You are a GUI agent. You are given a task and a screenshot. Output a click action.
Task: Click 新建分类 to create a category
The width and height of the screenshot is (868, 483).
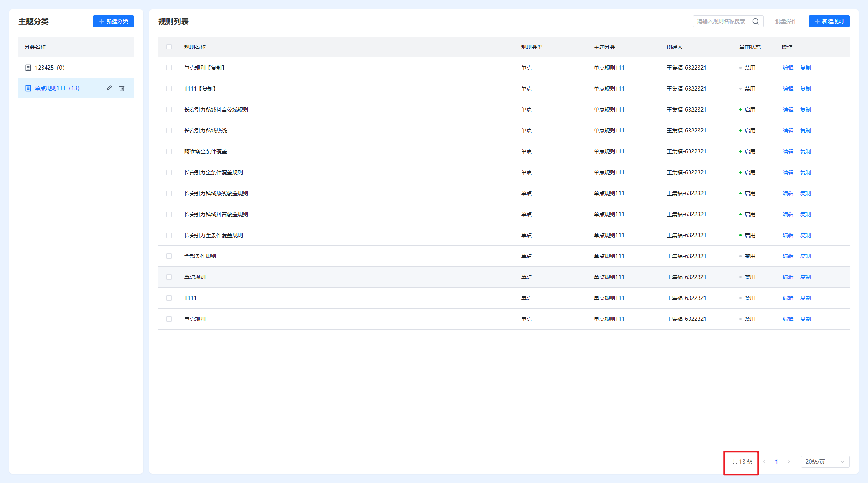click(113, 21)
